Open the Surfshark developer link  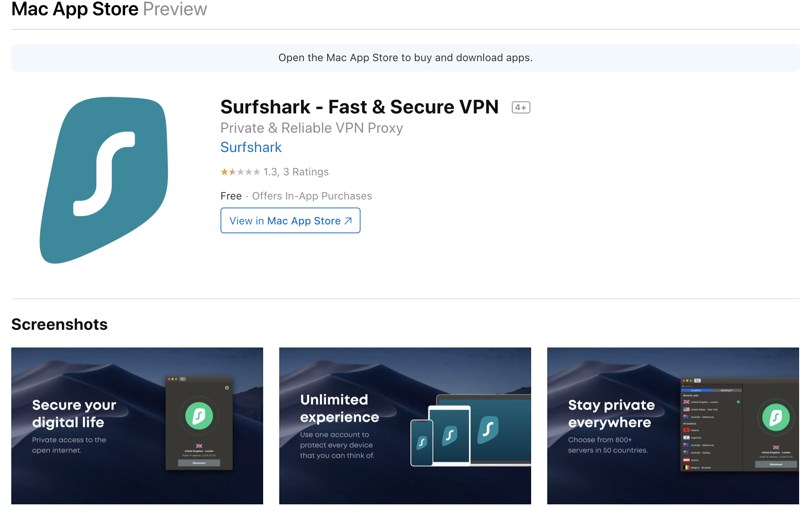point(251,148)
